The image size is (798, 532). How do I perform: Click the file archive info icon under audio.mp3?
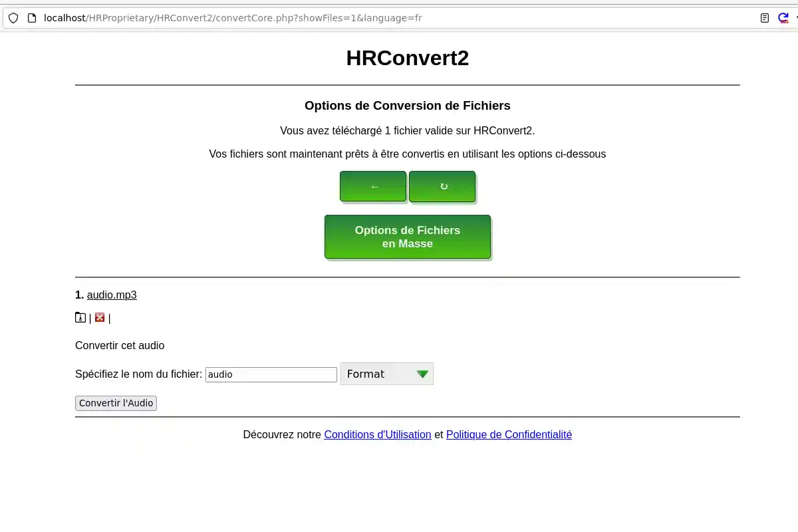tap(80, 317)
